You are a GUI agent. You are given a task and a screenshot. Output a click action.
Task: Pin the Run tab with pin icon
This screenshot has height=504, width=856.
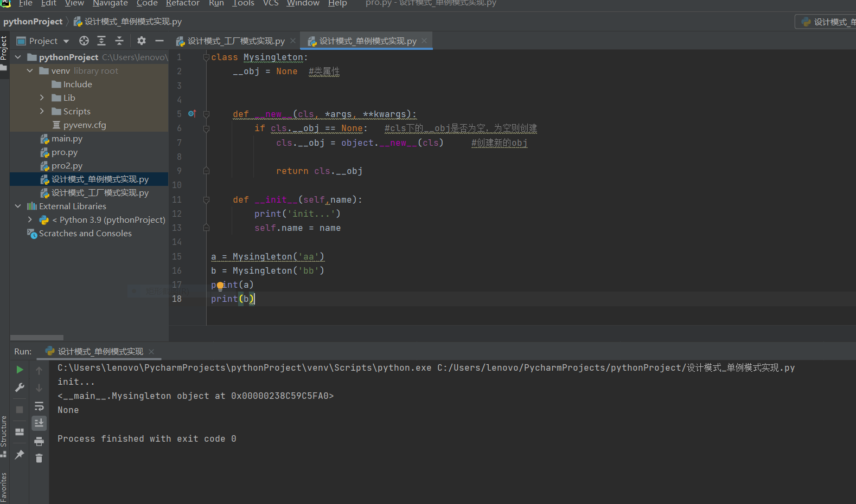pyautogui.click(x=20, y=454)
